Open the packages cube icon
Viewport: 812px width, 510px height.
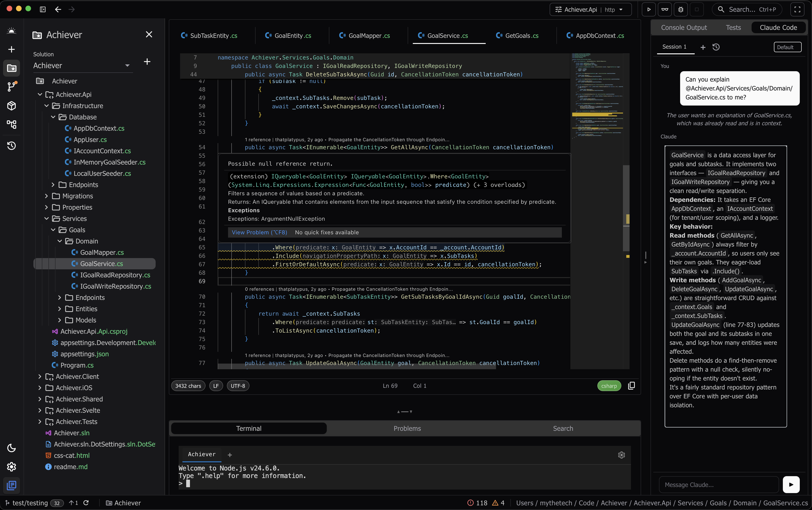click(x=12, y=106)
